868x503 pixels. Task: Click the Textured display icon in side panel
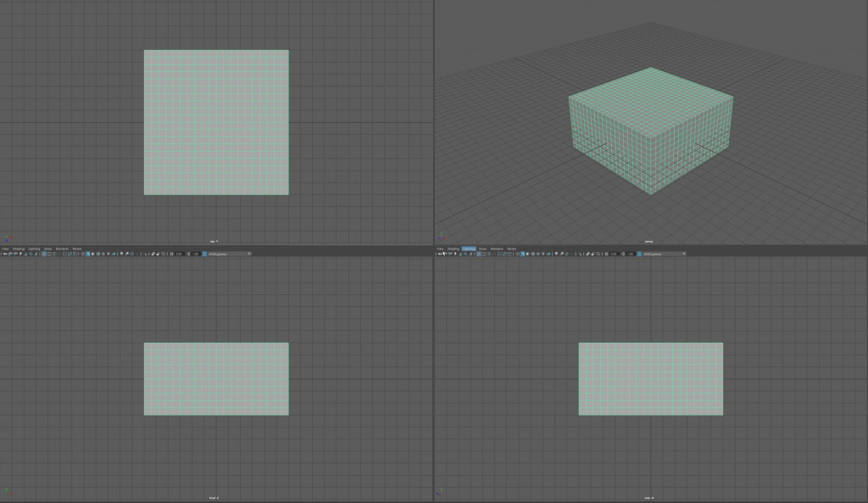tap(537, 254)
